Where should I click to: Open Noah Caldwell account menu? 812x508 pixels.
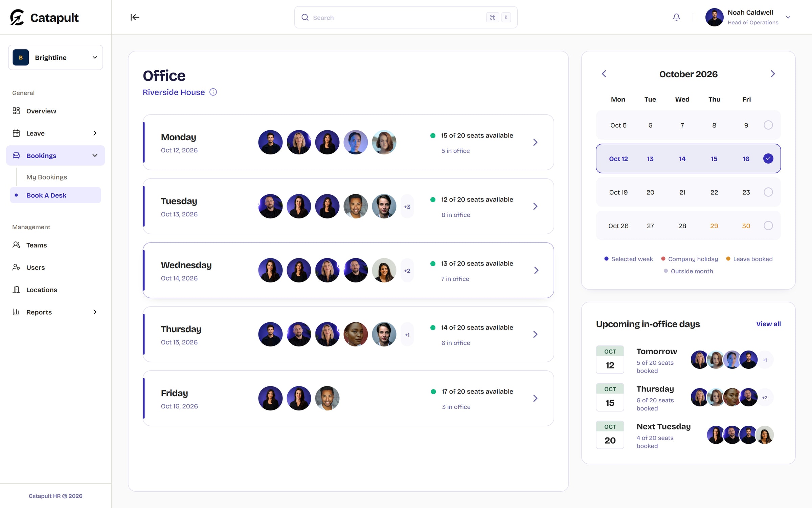tap(788, 17)
